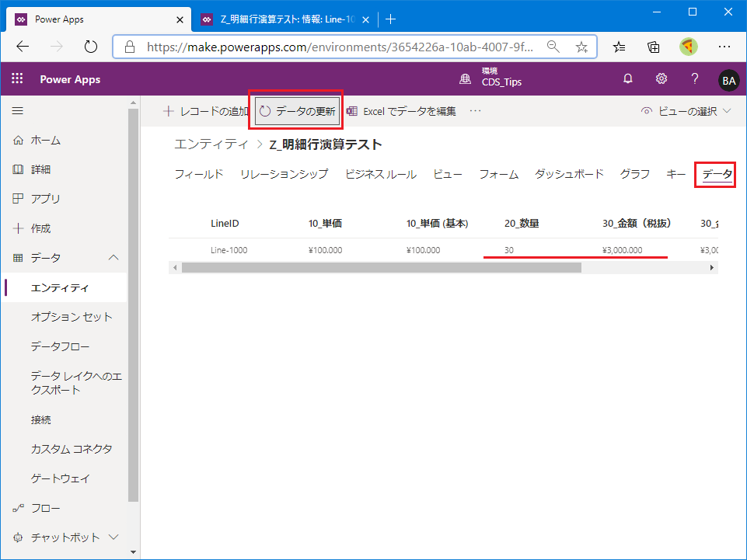Expand the チャットボット sidebar section
The image size is (747, 560).
[x=113, y=537]
